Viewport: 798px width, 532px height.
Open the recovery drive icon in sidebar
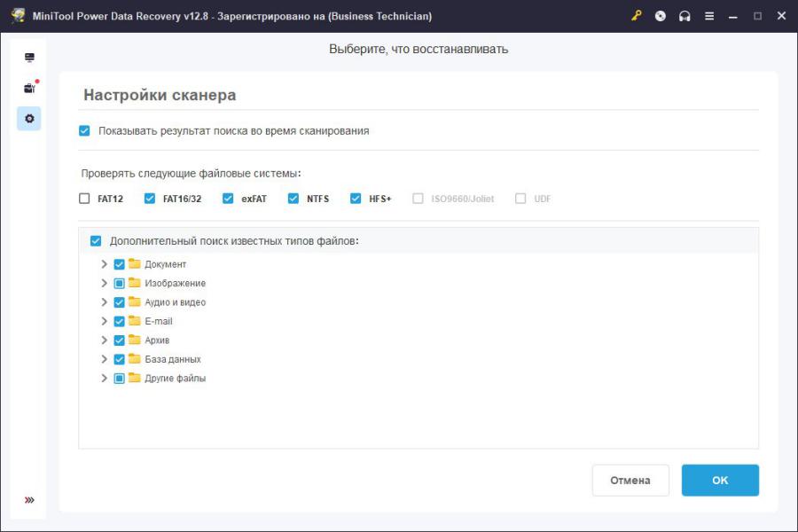(x=29, y=58)
